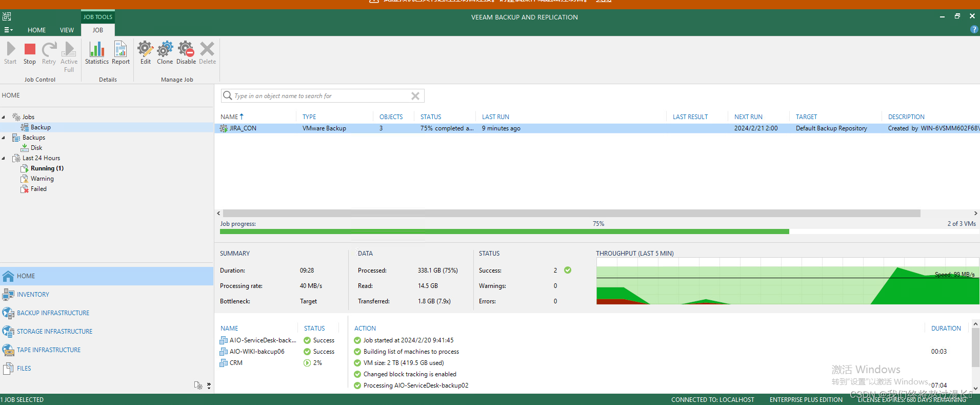This screenshot has width=980, height=405.
Task: Open the INVENTORY view
Action: point(107,295)
